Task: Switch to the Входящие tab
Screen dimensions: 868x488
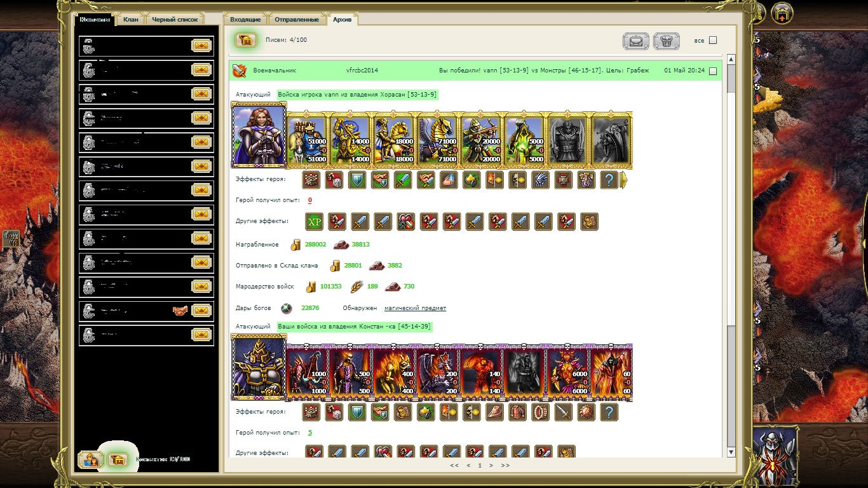Action: (245, 20)
